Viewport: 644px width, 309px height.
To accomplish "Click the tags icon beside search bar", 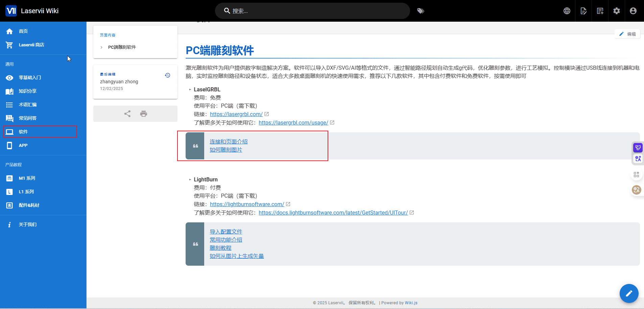I will [x=421, y=11].
